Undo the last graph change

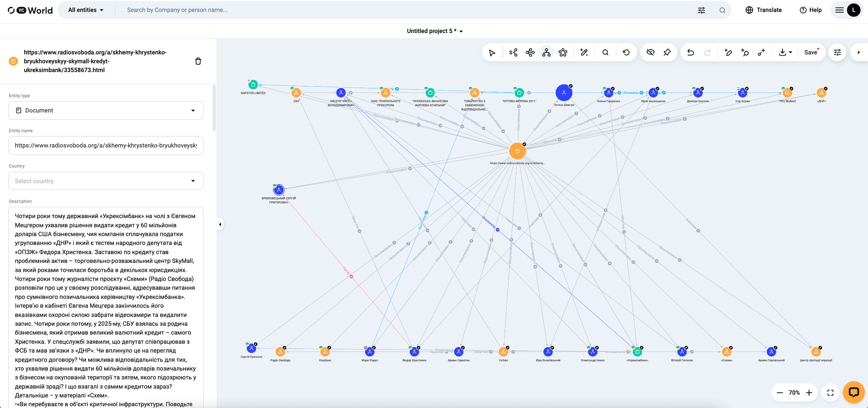[690, 53]
